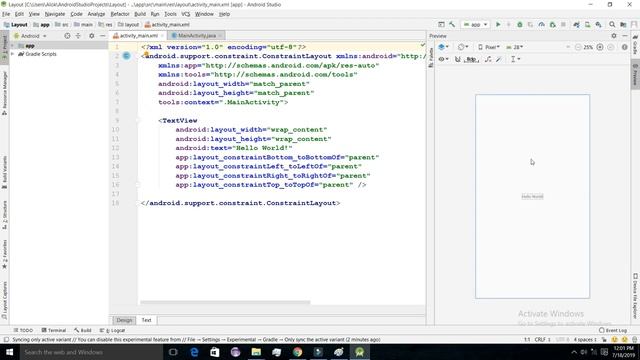Switch to the MainActivity.java editor tab

(197, 36)
